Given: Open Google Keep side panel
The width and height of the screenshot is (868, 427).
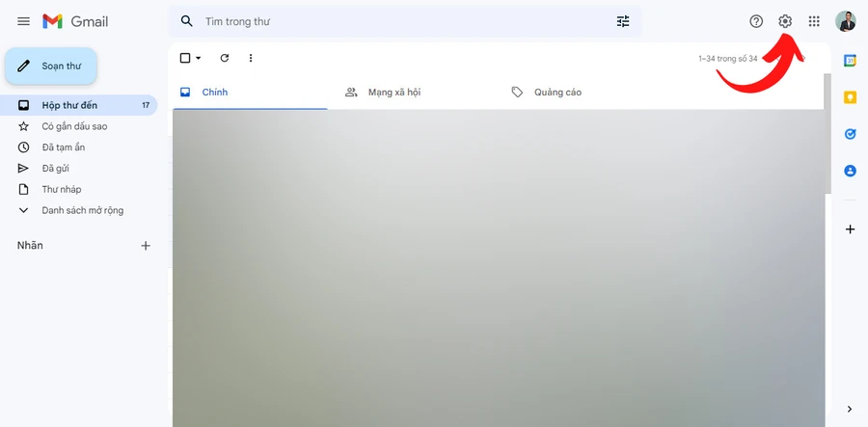Looking at the screenshot, I should click(850, 97).
